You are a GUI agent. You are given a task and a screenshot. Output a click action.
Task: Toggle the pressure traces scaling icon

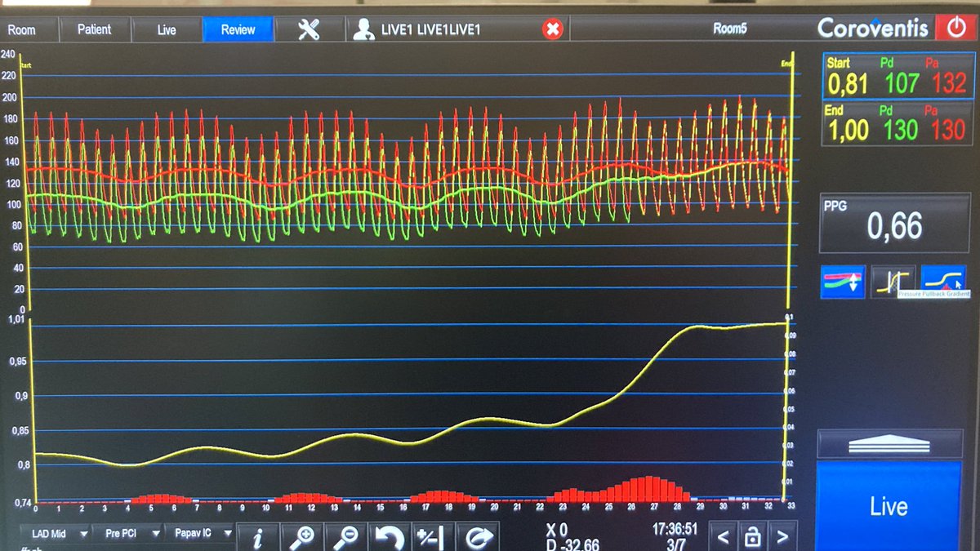[842, 282]
